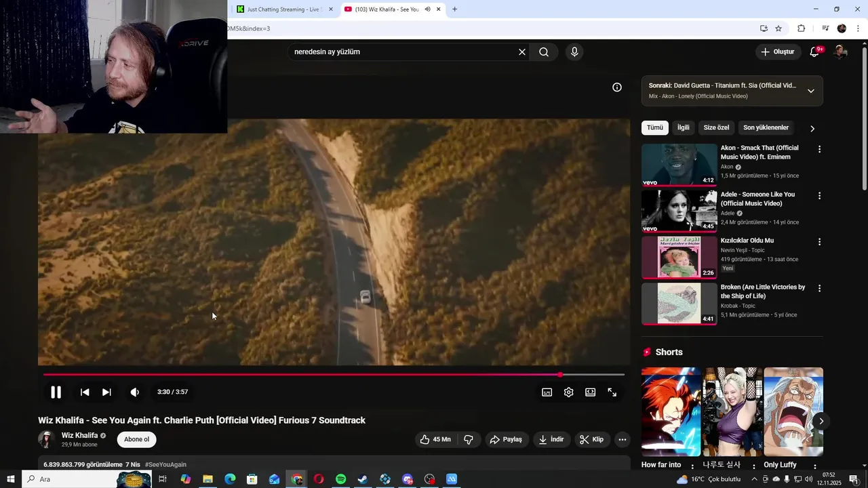The width and height of the screenshot is (868, 488).
Task: Open options for Broken by Krobak
Action: (819, 288)
